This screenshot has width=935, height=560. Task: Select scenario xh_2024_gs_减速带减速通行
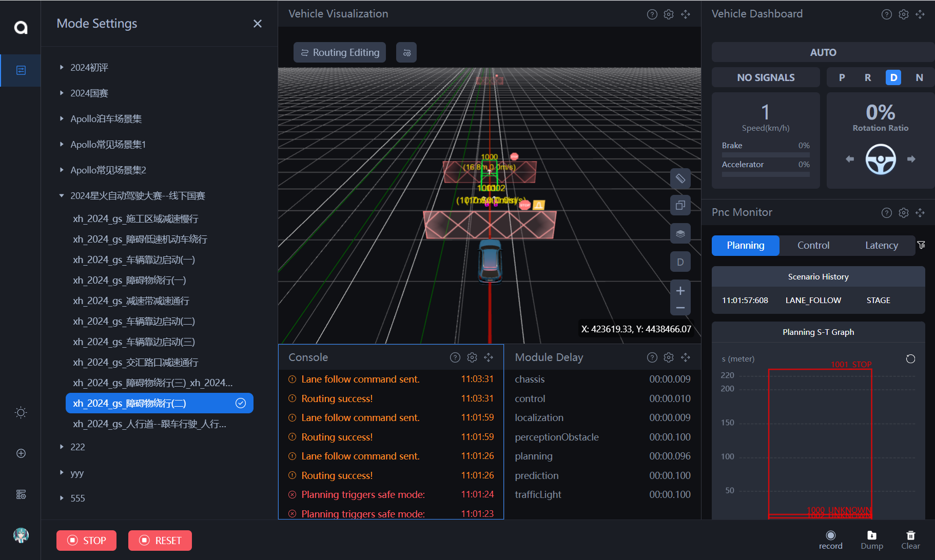pos(131,301)
